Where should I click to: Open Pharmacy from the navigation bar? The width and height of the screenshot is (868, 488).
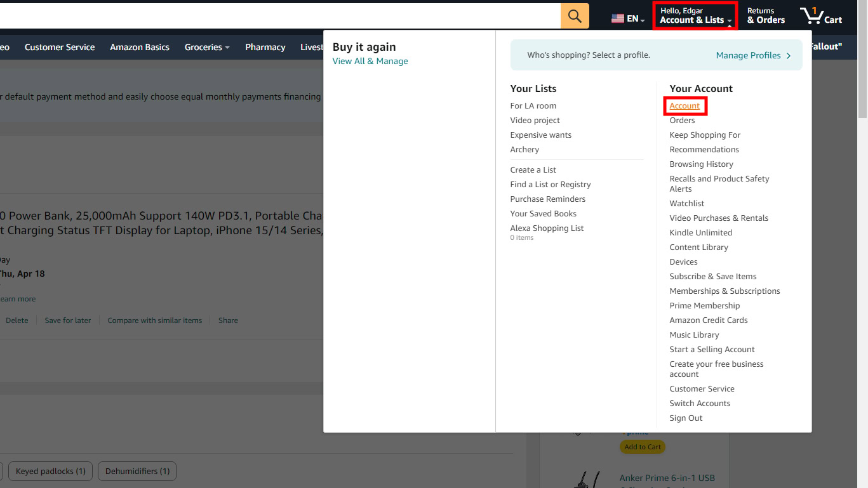click(265, 47)
